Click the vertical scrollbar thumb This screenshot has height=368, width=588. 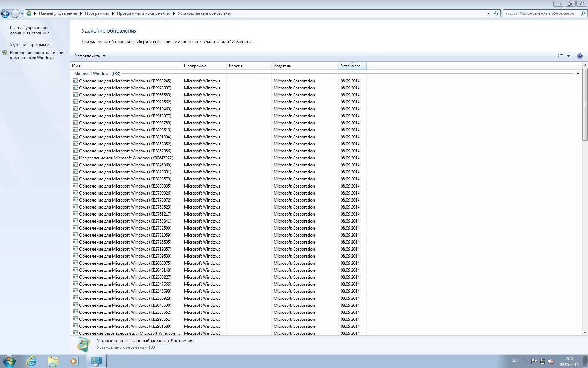tap(585, 104)
